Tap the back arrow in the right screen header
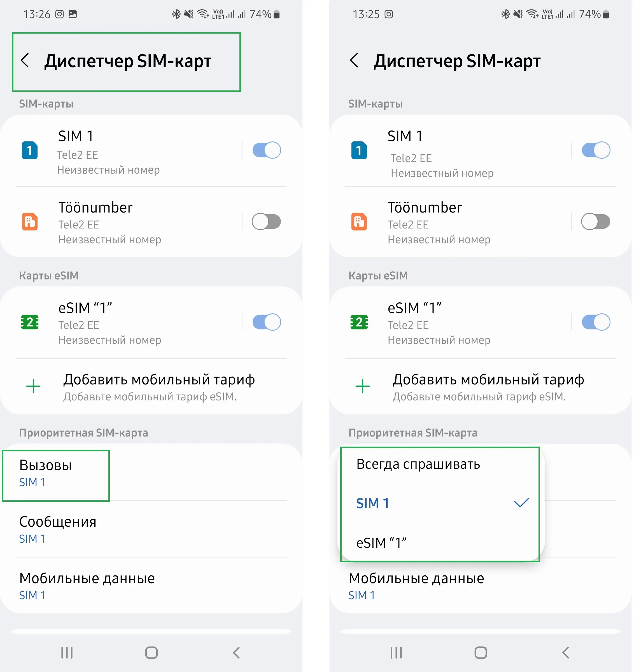This screenshot has width=634, height=672. tap(354, 60)
